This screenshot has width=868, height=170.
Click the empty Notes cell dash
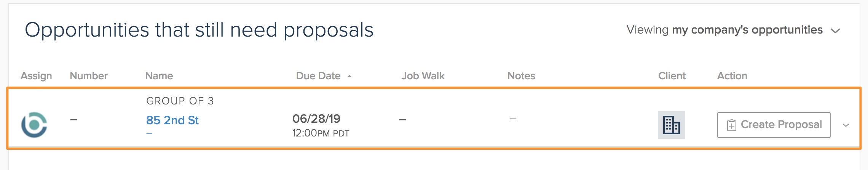click(513, 119)
